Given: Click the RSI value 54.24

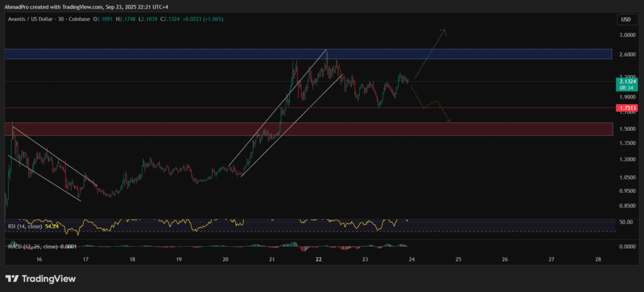Looking at the screenshot, I should [52, 226].
